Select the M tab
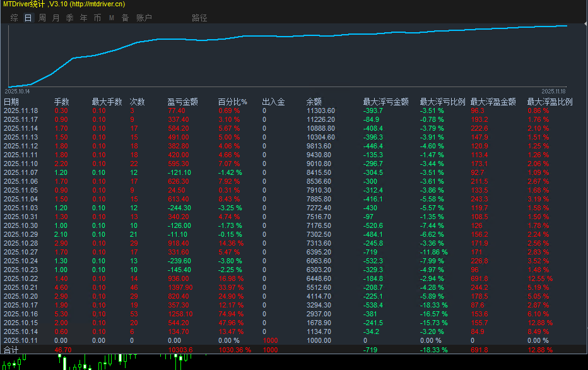 (112, 18)
